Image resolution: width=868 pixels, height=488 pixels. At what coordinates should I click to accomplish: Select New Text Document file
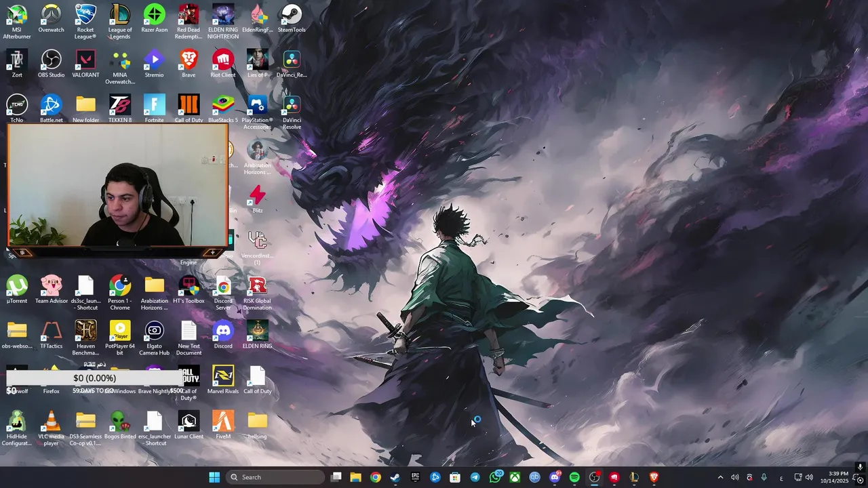(x=189, y=338)
